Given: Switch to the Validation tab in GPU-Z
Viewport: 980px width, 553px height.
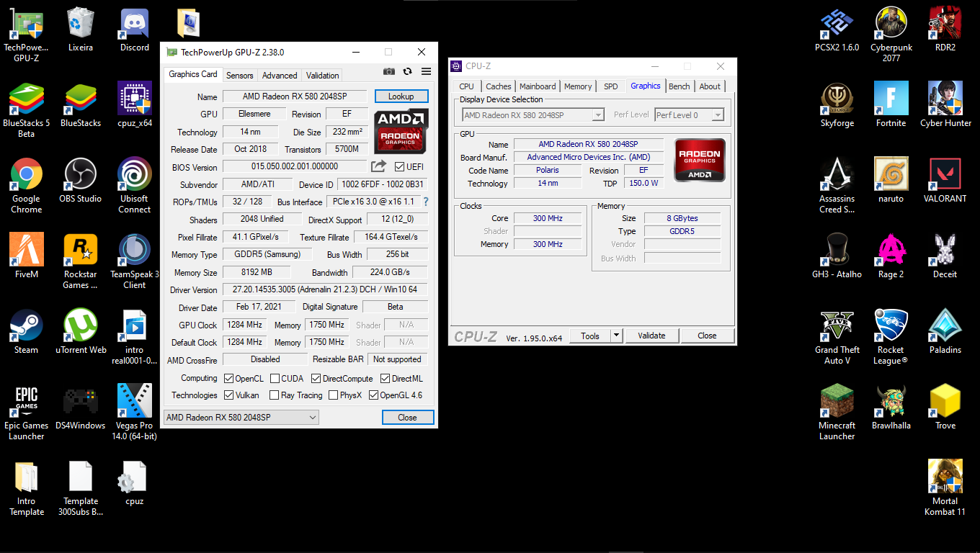Looking at the screenshot, I should [322, 75].
